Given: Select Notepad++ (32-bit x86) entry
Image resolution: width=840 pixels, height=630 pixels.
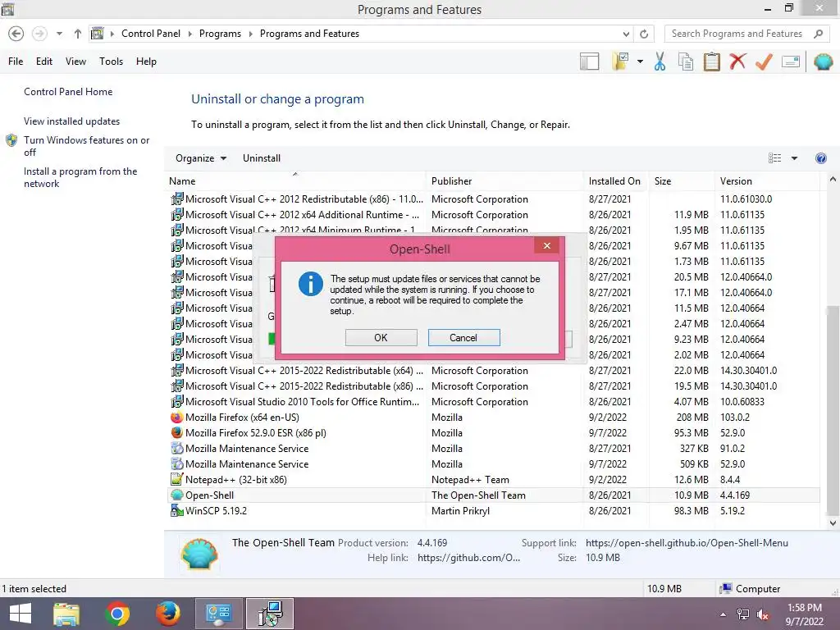Looking at the screenshot, I should click(x=493, y=479).
